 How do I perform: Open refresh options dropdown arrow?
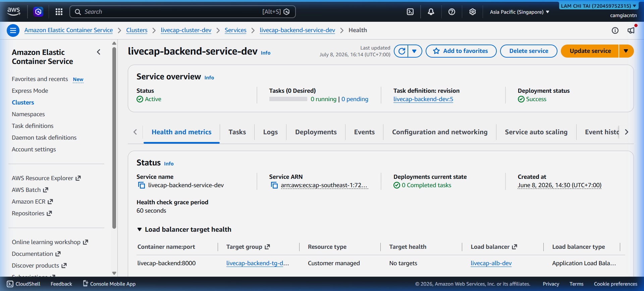coord(415,51)
